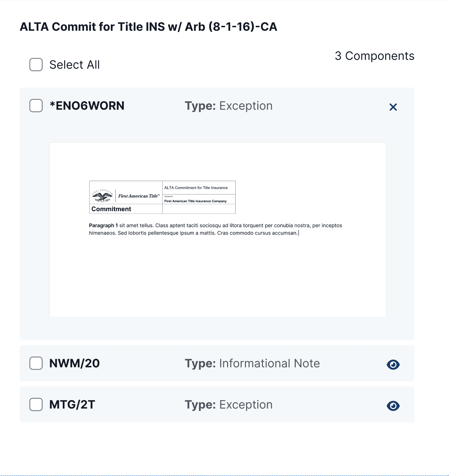Check the *ENO6WORN component checkbox
The image size is (449, 476).
point(36,106)
